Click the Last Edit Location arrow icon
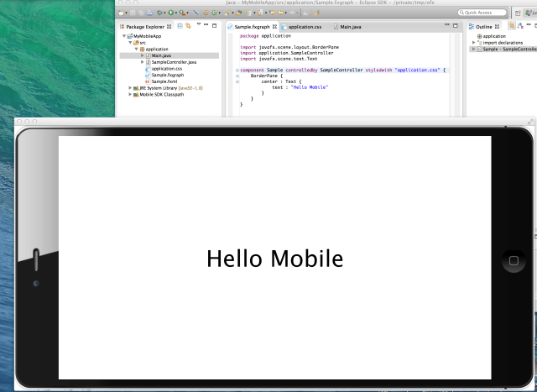Viewport: 537px width, 392px height. [272, 13]
